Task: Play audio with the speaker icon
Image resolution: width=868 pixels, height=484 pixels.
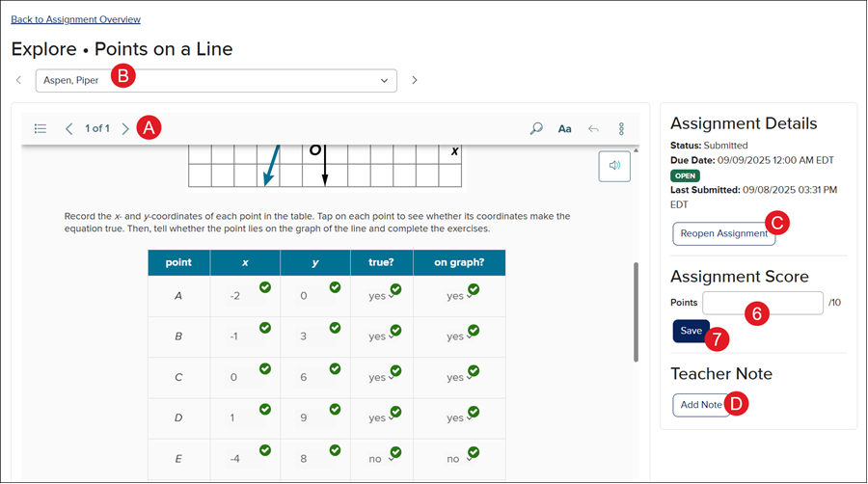Action: [x=614, y=166]
